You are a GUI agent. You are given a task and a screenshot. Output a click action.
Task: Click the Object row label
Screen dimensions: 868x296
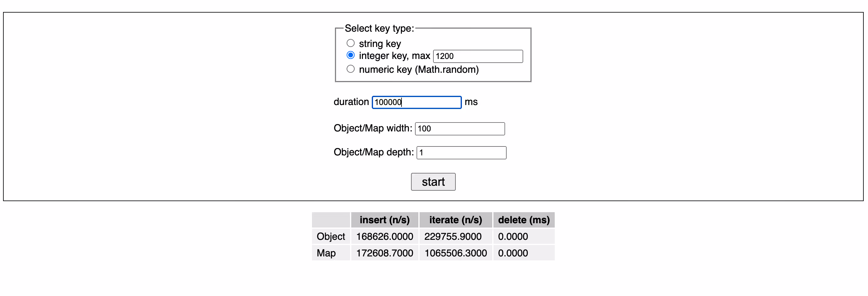330,237
